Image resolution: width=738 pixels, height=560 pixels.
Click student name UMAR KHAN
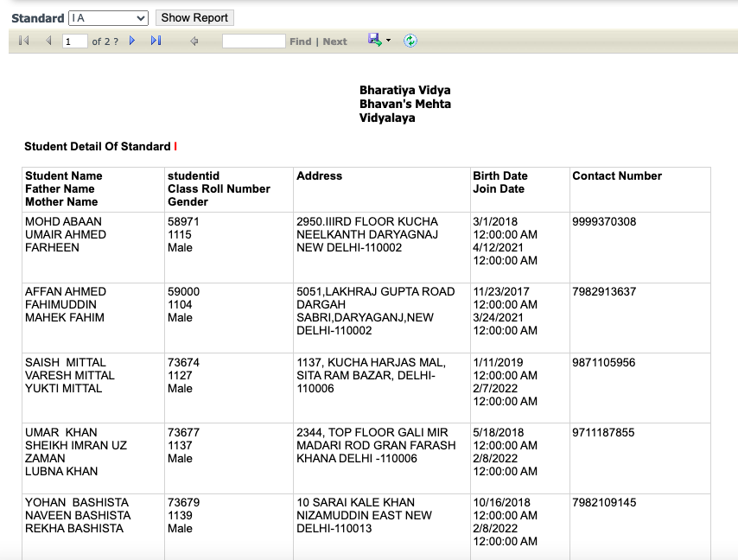61,432
